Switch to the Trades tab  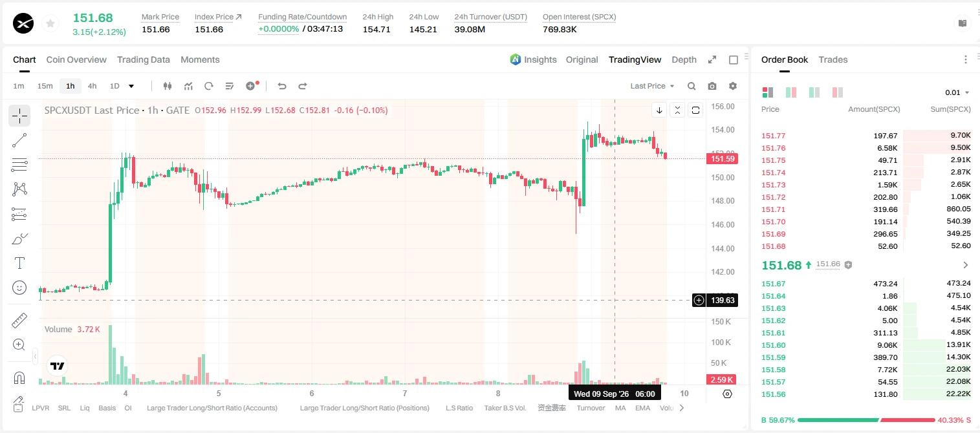pos(833,59)
